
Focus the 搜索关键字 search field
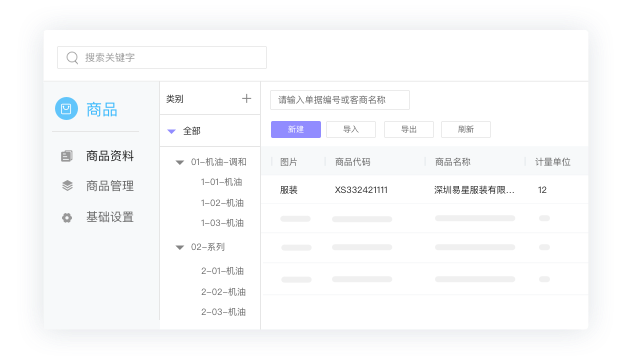(162, 58)
